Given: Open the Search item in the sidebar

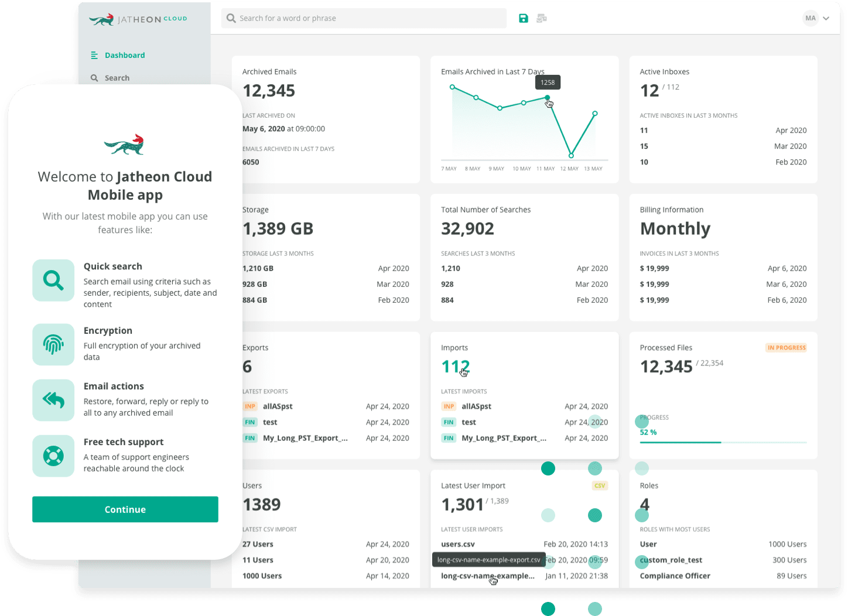Looking at the screenshot, I should [110, 78].
